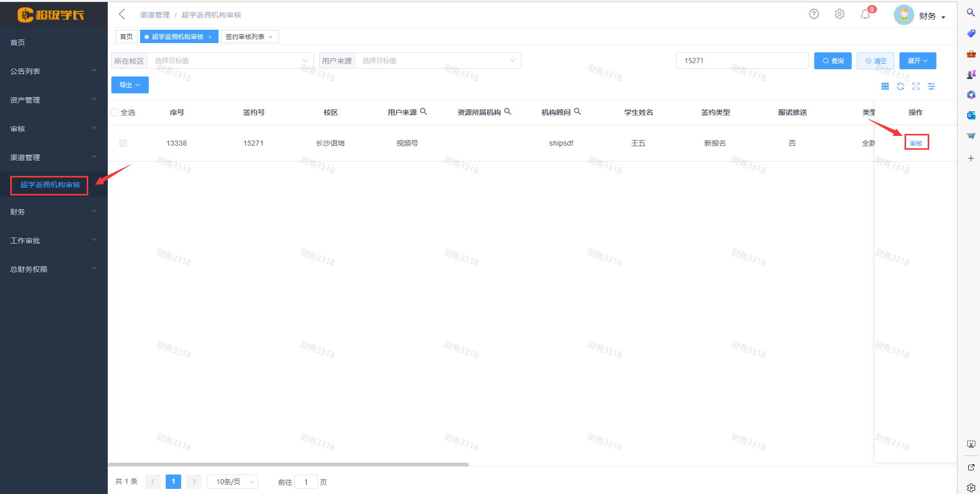
Task: Refresh the table with the refresh icon
Action: click(900, 86)
